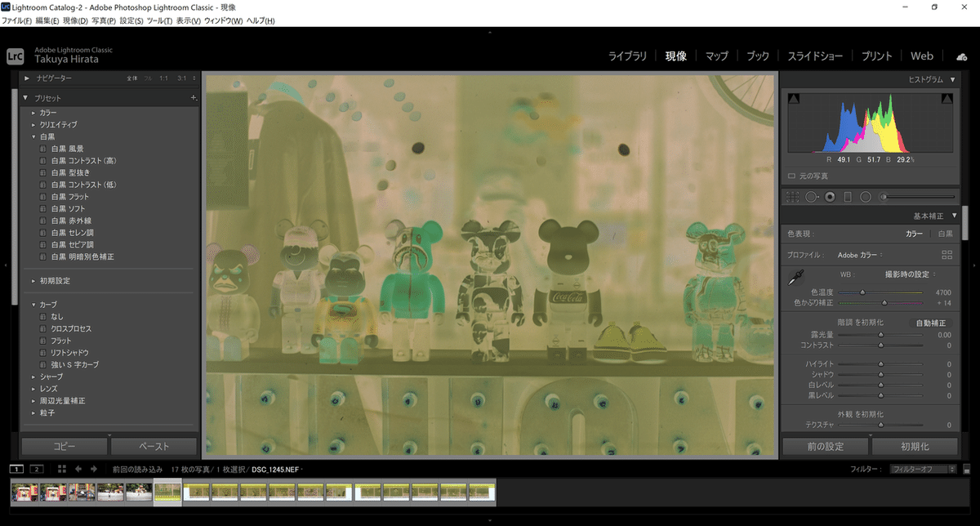Click the right panel vertical scrollbar
980x526 pixels.
click(x=964, y=225)
